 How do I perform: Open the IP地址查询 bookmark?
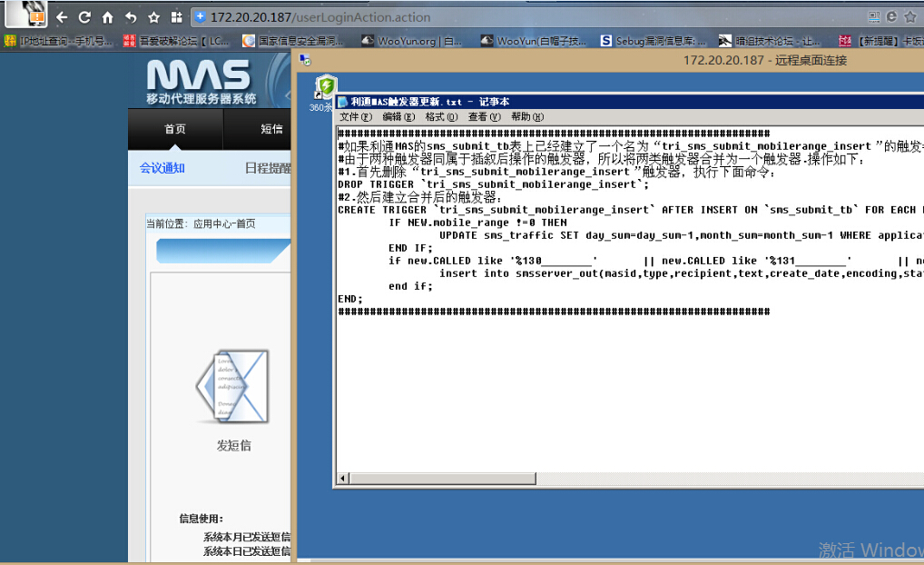coord(58,41)
